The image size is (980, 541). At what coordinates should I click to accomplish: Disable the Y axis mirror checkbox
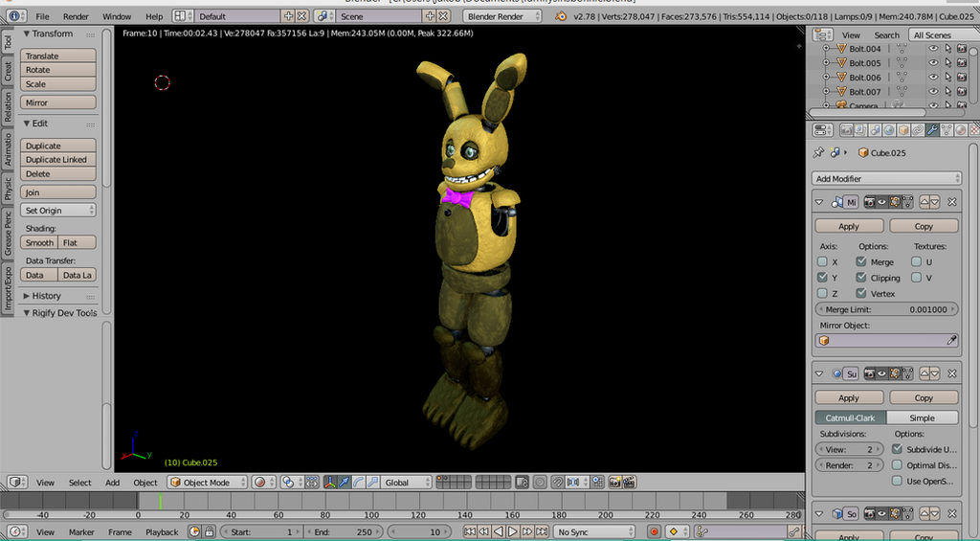(822, 277)
